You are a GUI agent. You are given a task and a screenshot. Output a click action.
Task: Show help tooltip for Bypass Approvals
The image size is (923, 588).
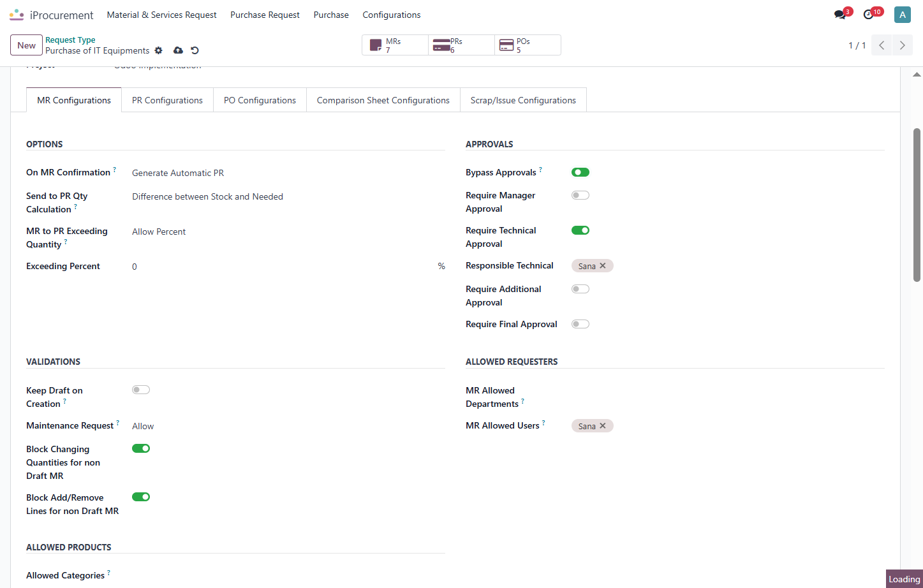coord(540,170)
